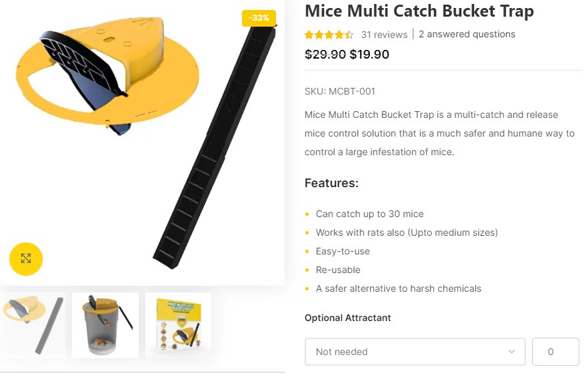Click the attractant quantity input field

click(x=555, y=352)
